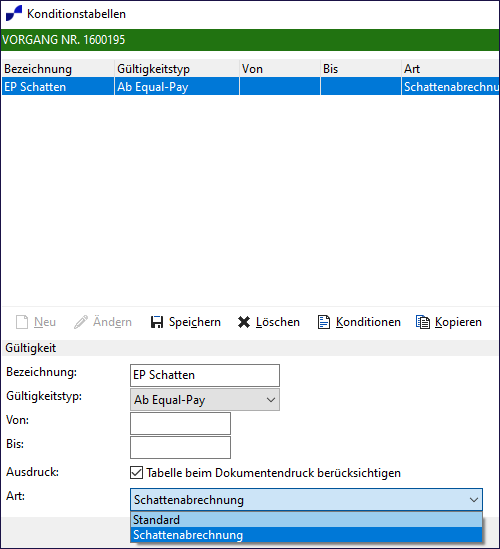Screen dimensions: 500x549
Task: Focus the Bezeichnung text field
Action: pyautogui.click(x=205, y=375)
